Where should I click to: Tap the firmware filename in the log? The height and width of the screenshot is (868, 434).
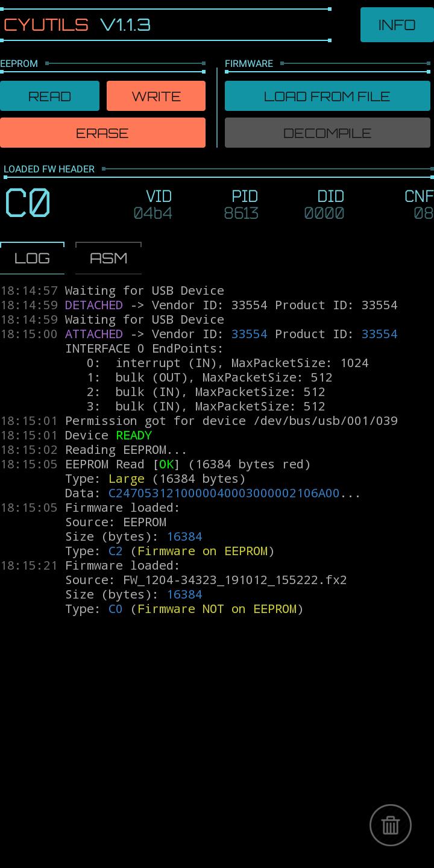click(x=235, y=580)
